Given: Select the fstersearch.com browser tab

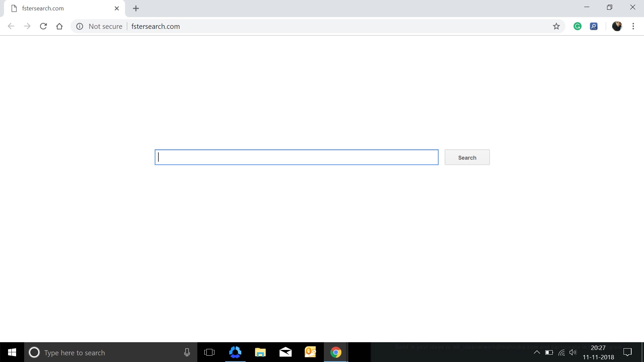Looking at the screenshot, I should (60, 8).
